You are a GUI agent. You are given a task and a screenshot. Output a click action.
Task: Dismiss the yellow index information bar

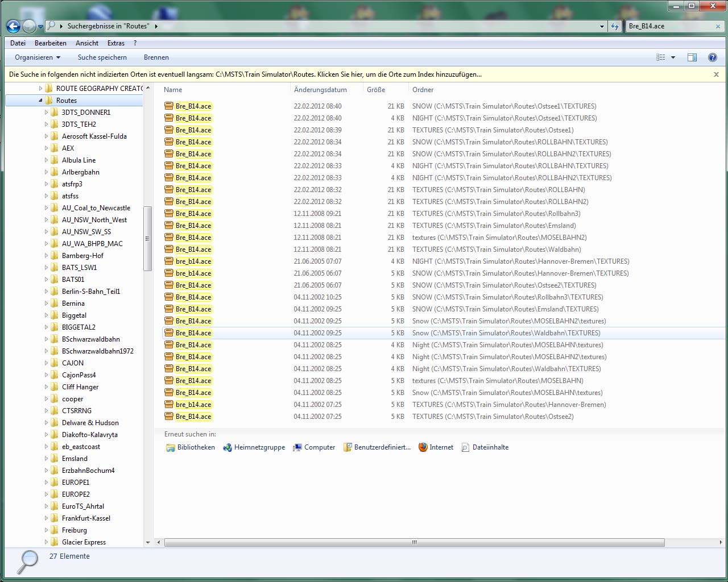[x=716, y=74]
